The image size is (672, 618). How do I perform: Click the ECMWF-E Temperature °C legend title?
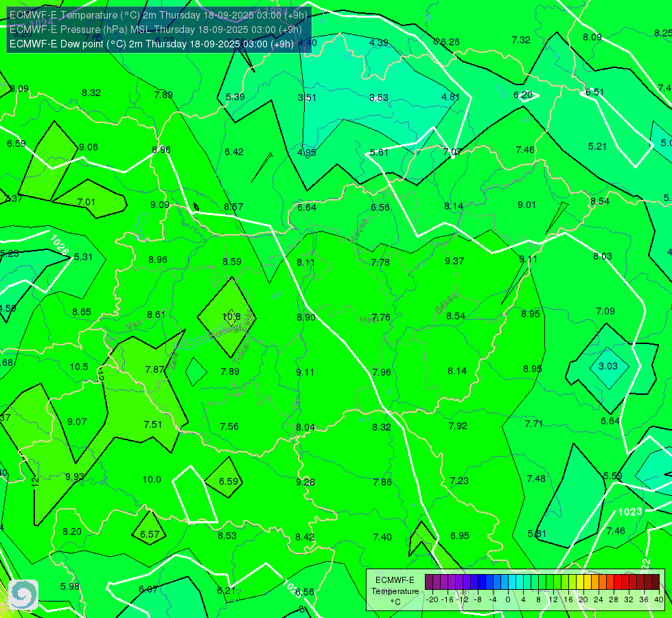point(395,591)
